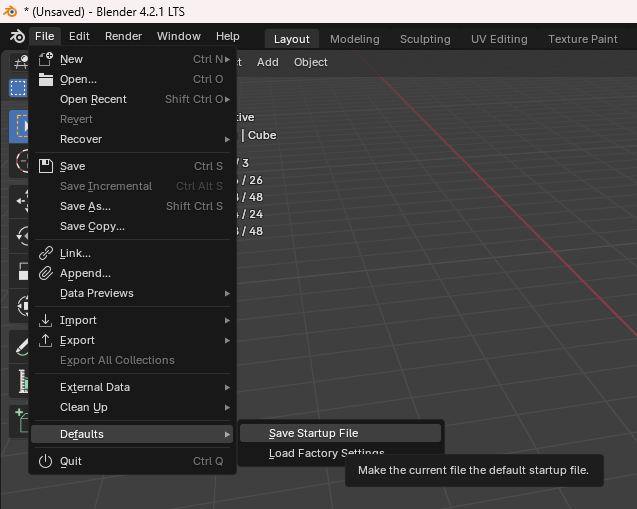This screenshot has width=637, height=509.
Task: Expand the Import submenu arrow
Action: (228, 321)
